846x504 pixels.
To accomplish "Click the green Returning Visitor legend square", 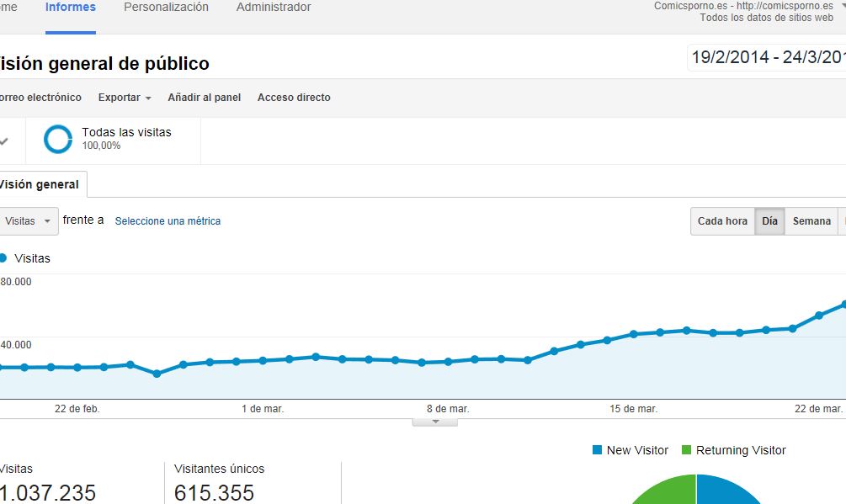I will tap(686, 450).
